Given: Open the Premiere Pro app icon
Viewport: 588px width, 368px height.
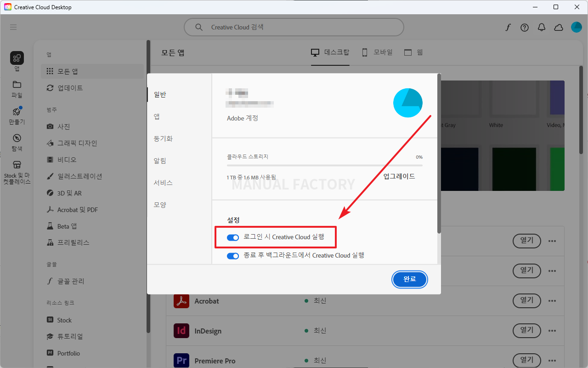Looking at the screenshot, I should point(182,361).
